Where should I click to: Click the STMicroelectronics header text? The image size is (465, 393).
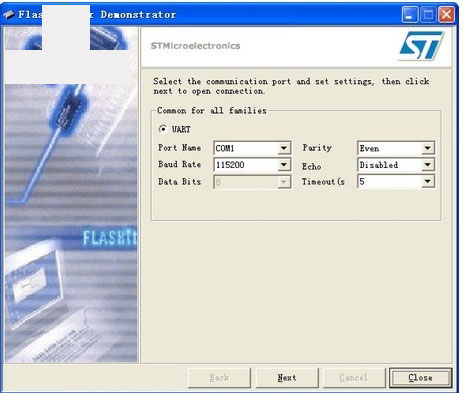[x=195, y=46]
